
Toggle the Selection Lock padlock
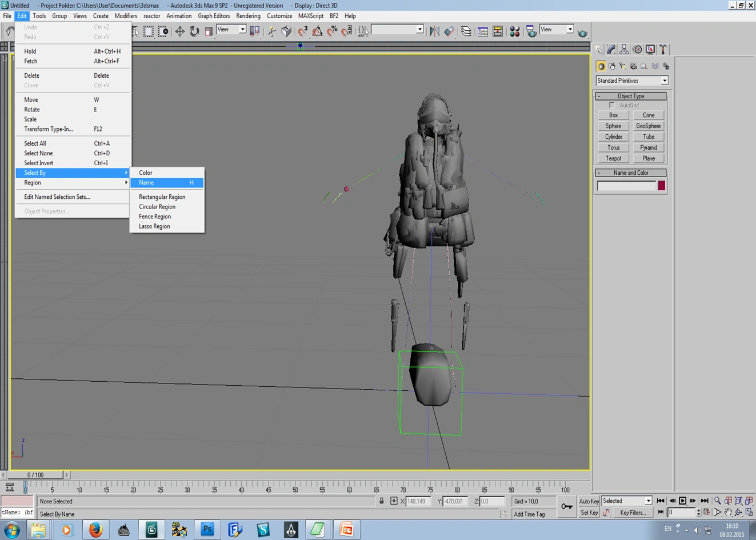tap(382, 501)
